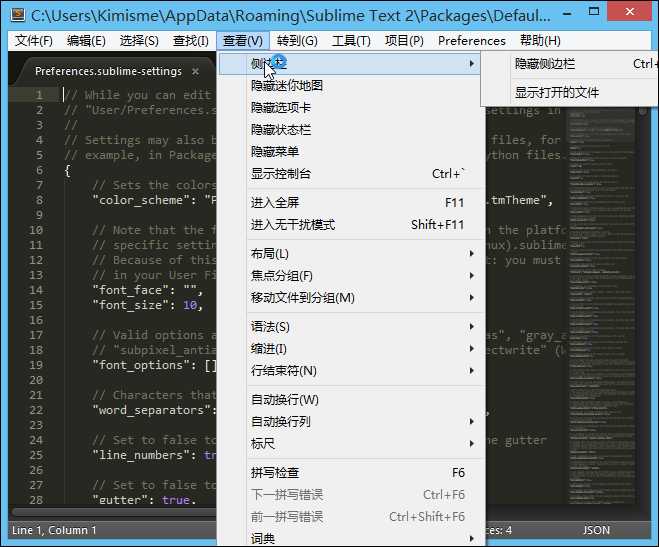Image resolution: width=659 pixels, height=547 pixels.
Task: Click 隐藏侧边栏 in the submenu
Action: (570, 64)
